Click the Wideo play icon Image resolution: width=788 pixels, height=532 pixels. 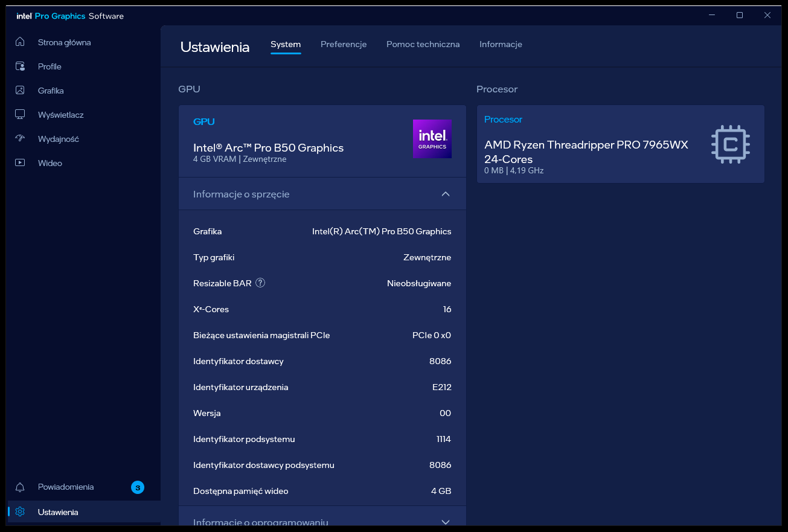[x=20, y=163]
